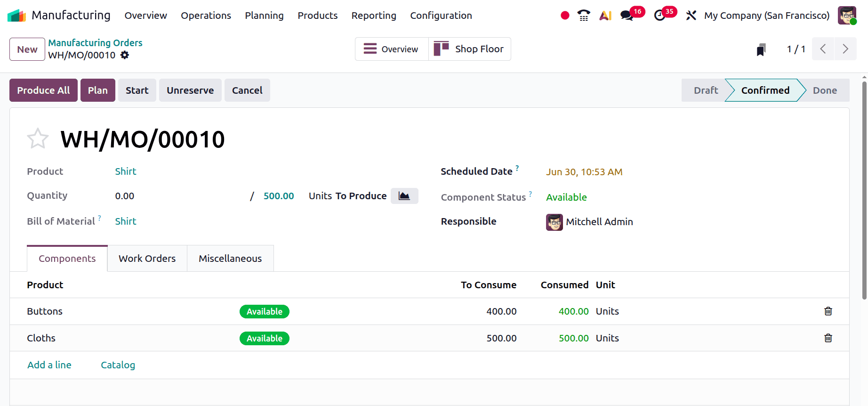Select the Done status stage
The height and width of the screenshot is (406, 868).
pyautogui.click(x=825, y=90)
